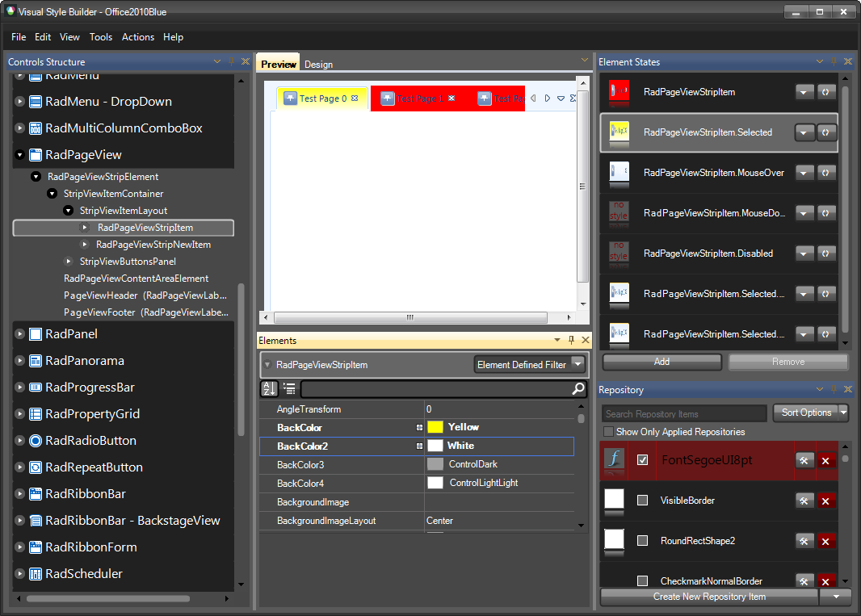
Task: Reset the RadPageViewStripItem.Selected state
Action: (825, 132)
